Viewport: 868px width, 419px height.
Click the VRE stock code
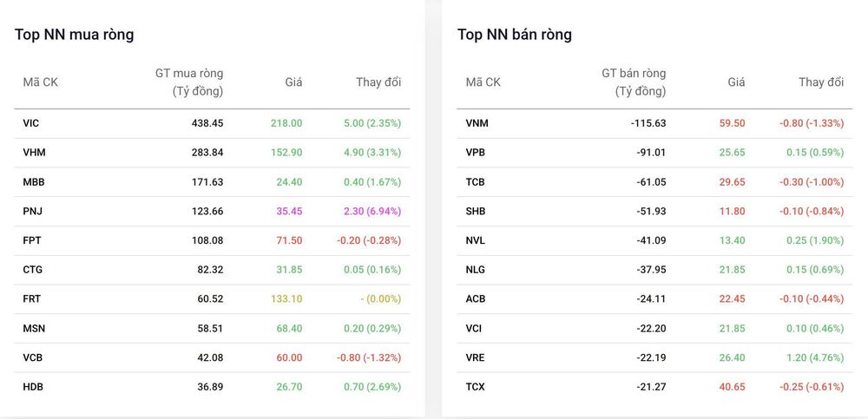coord(476,358)
